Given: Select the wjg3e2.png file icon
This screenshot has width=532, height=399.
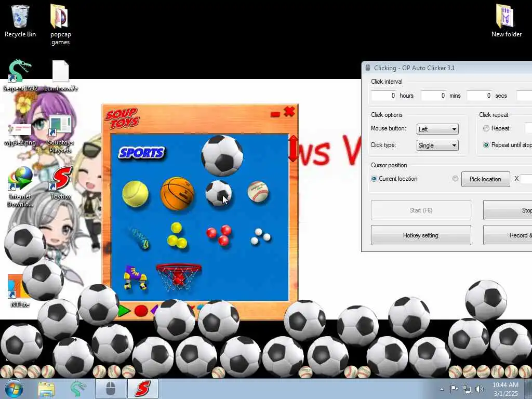Looking at the screenshot, I should (20, 135).
